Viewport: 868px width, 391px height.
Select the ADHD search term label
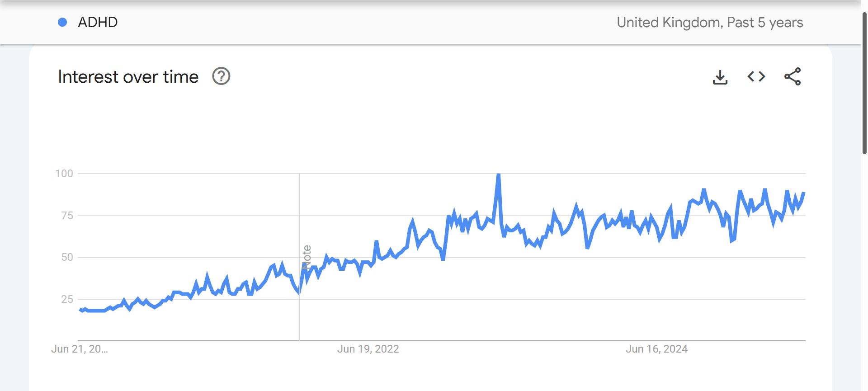point(98,22)
